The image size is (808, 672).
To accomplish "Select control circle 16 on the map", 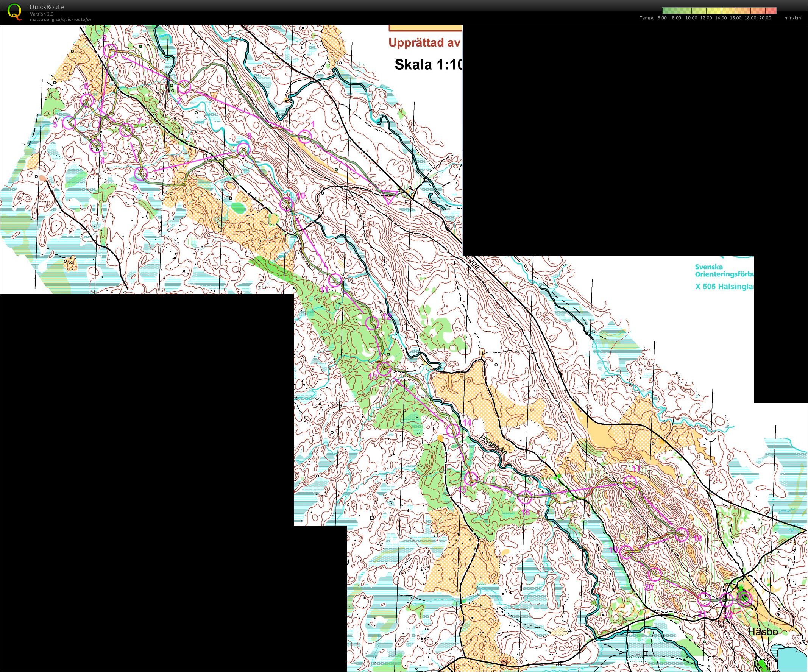I will (525, 497).
